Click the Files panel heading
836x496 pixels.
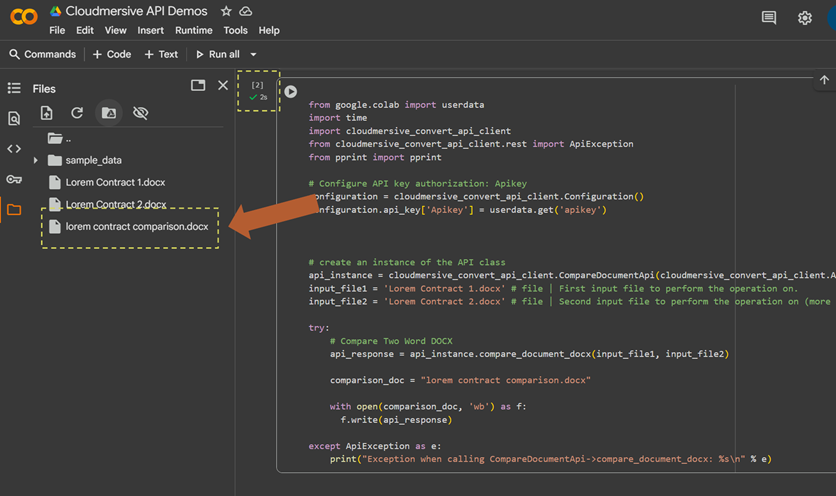coord(44,89)
